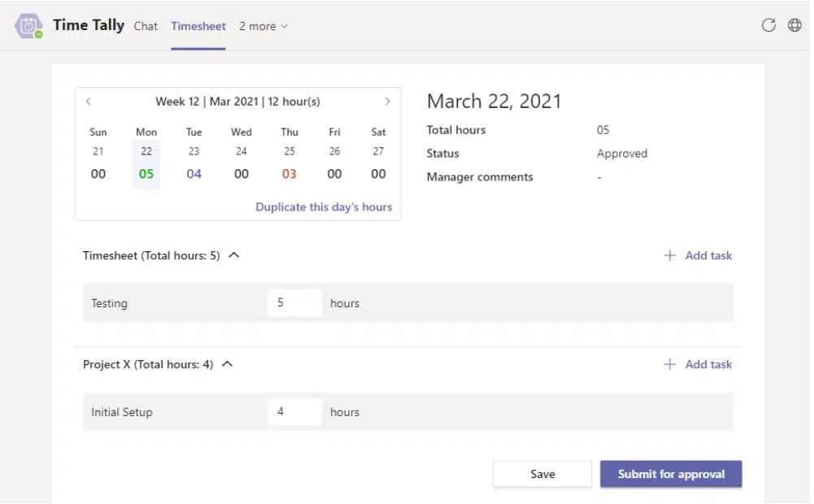This screenshot has height=504, width=814.
Task: Click the Testing hours input field
Action: (295, 303)
